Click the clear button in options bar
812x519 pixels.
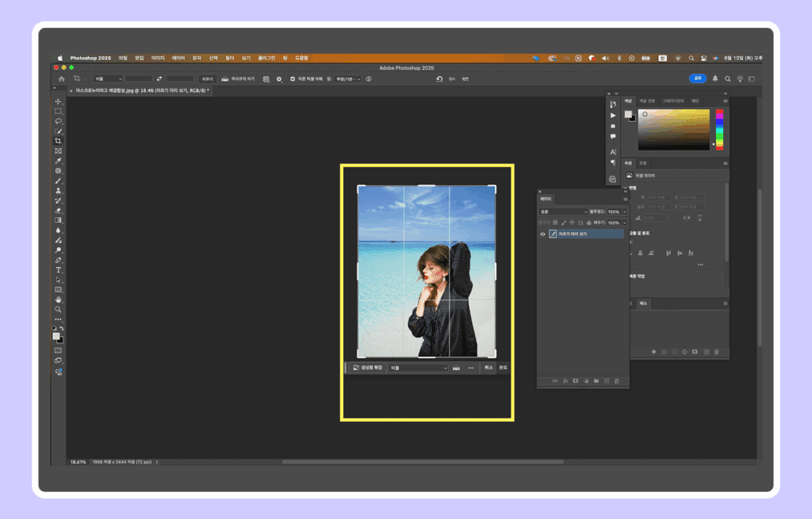pyautogui.click(x=207, y=79)
